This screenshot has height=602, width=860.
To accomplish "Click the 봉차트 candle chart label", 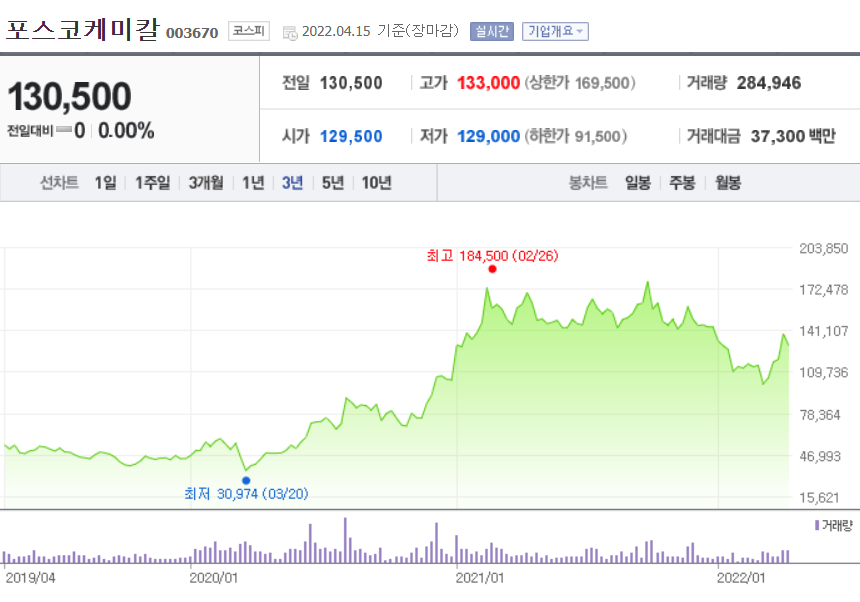I will [x=588, y=183].
